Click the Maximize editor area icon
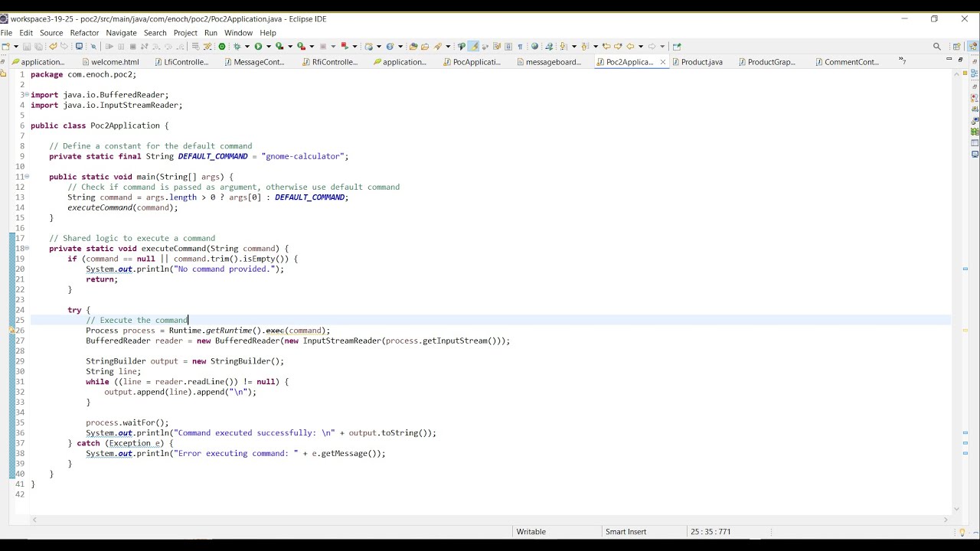Viewport: 980px width, 551px height. pos(961,59)
